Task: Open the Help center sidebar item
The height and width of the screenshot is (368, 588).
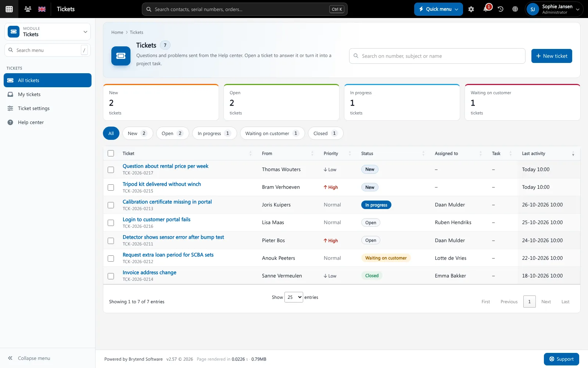Action: point(48,122)
